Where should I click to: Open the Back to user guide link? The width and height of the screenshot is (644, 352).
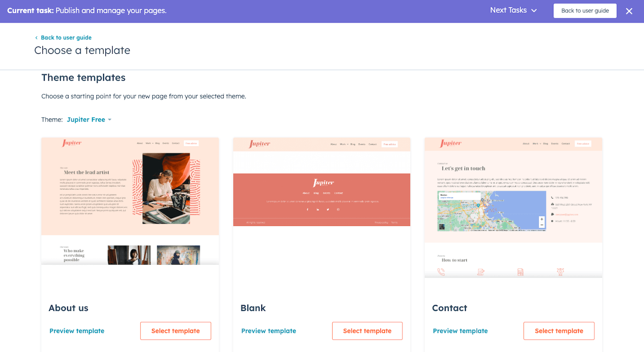[63, 38]
